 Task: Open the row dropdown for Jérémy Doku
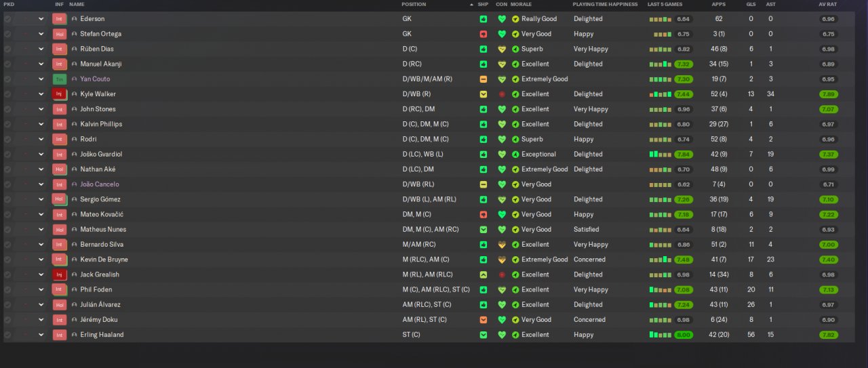41,320
